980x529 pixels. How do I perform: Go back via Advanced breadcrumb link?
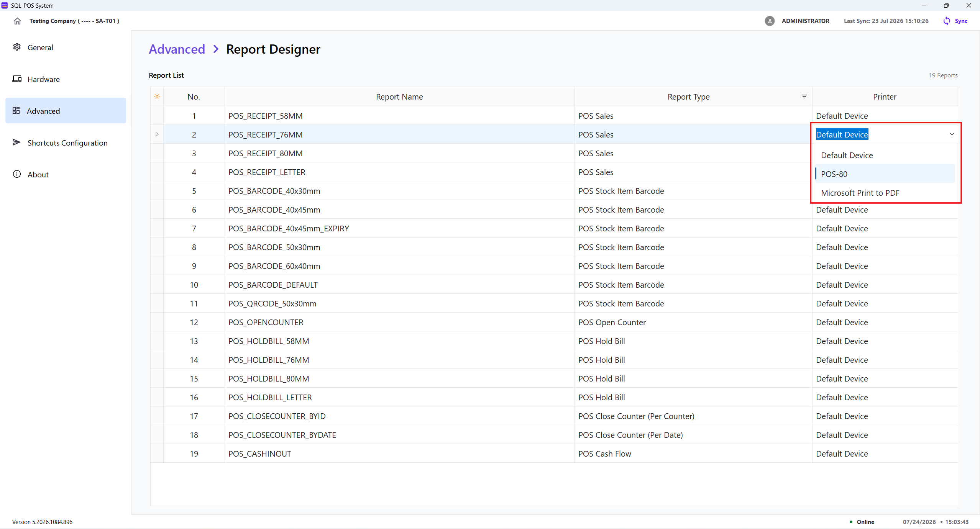click(x=177, y=49)
